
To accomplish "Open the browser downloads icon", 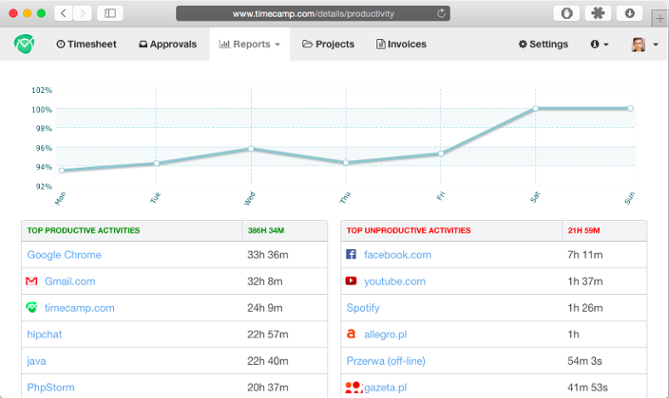I will click(629, 13).
